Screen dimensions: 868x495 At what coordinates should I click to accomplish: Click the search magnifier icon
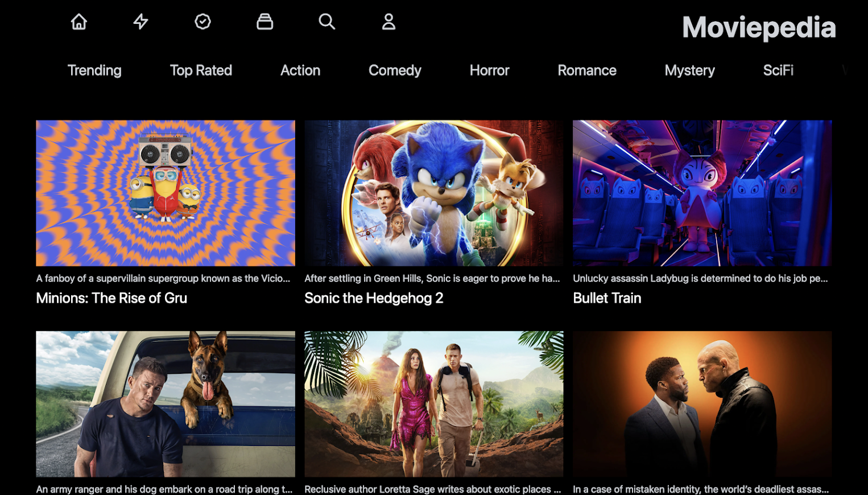pyautogui.click(x=327, y=22)
